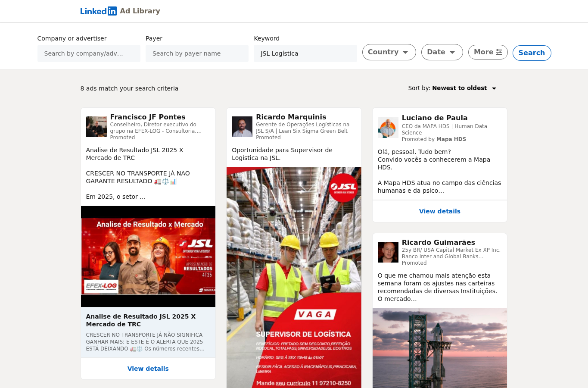This screenshot has height=388, width=588.
Task: Open Francisco JF Pontes advertiser name
Action: coord(148,117)
